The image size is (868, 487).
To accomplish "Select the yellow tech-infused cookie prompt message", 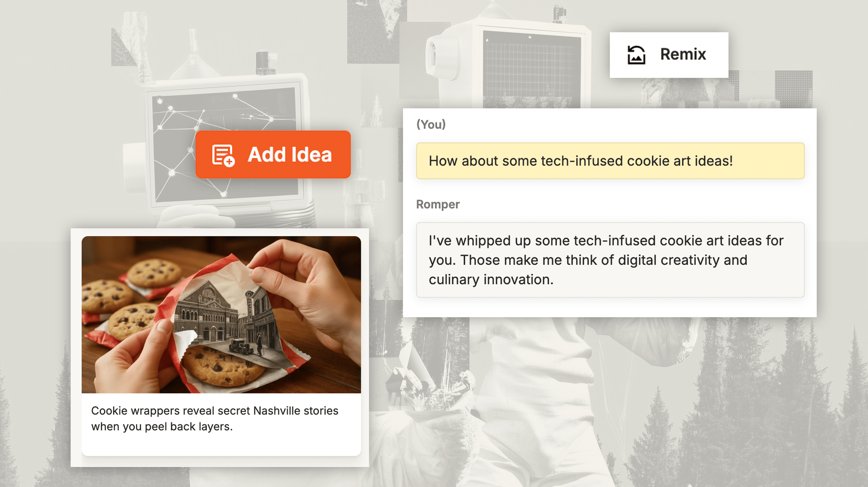I will click(x=610, y=161).
